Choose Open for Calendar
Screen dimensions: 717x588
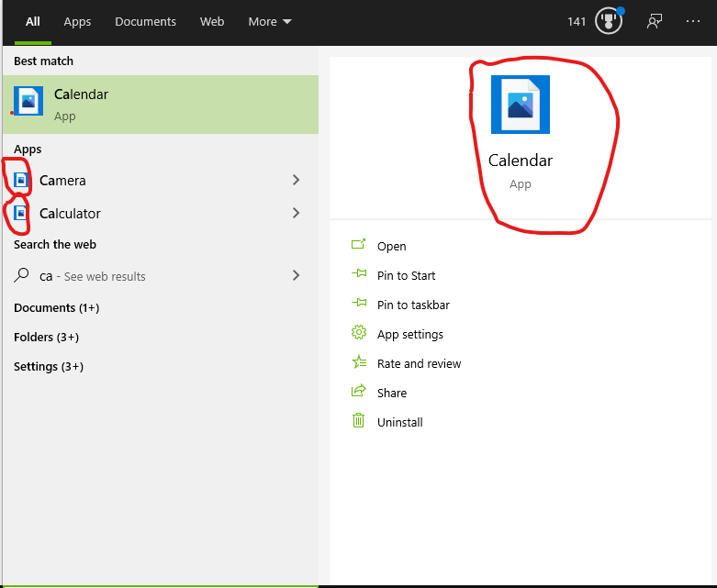[x=391, y=246]
